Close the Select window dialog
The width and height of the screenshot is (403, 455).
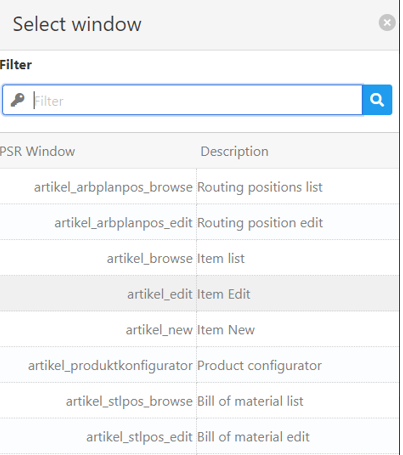tap(387, 23)
